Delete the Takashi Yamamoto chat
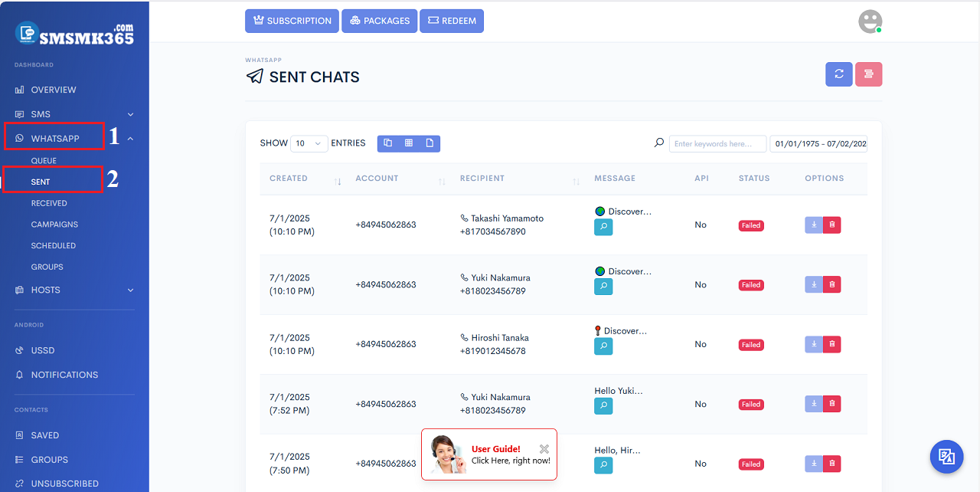Screen dimensions: 980x492 tap(832, 225)
